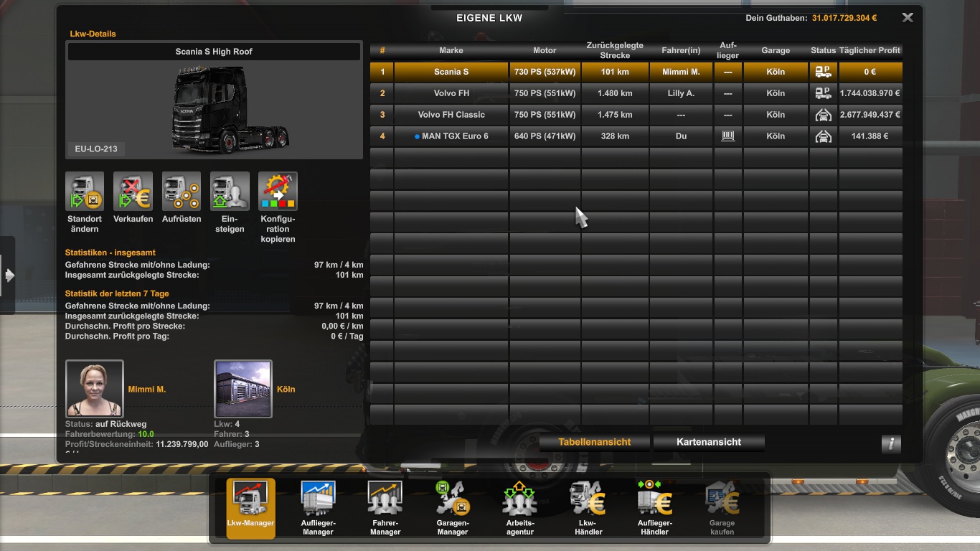This screenshot has height=551, width=980.
Task: Click the EU-LO-213 license plate label
Action: click(x=95, y=149)
